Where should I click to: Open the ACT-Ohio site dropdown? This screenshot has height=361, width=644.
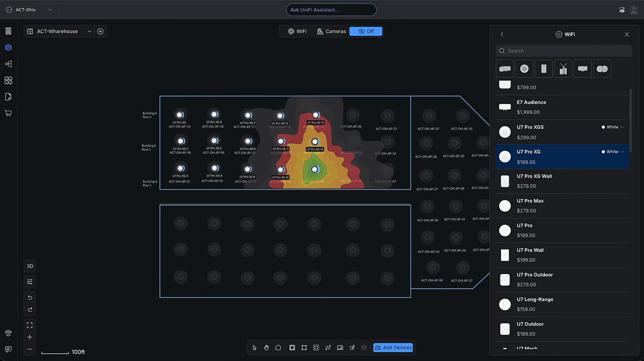29,10
